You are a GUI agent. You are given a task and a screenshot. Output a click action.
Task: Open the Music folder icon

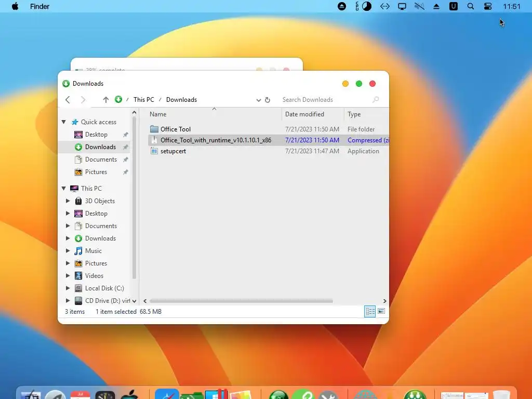pyautogui.click(x=78, y=251)
